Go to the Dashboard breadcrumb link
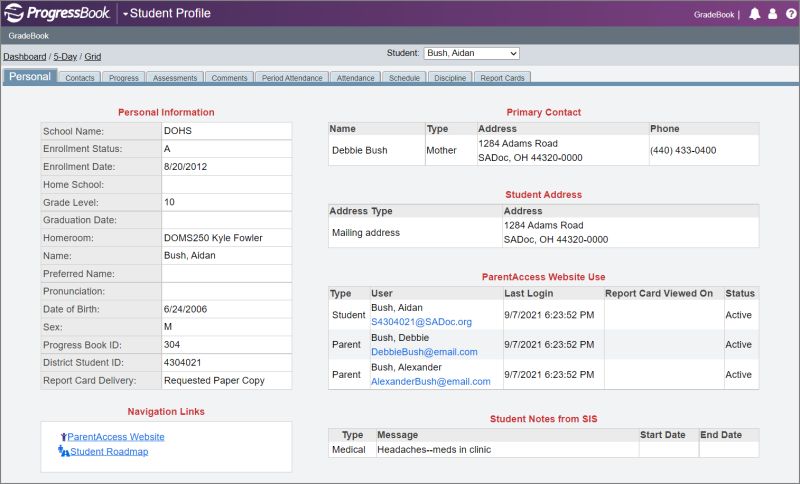Screen dimensions: 800x484 tap(24, 57)
